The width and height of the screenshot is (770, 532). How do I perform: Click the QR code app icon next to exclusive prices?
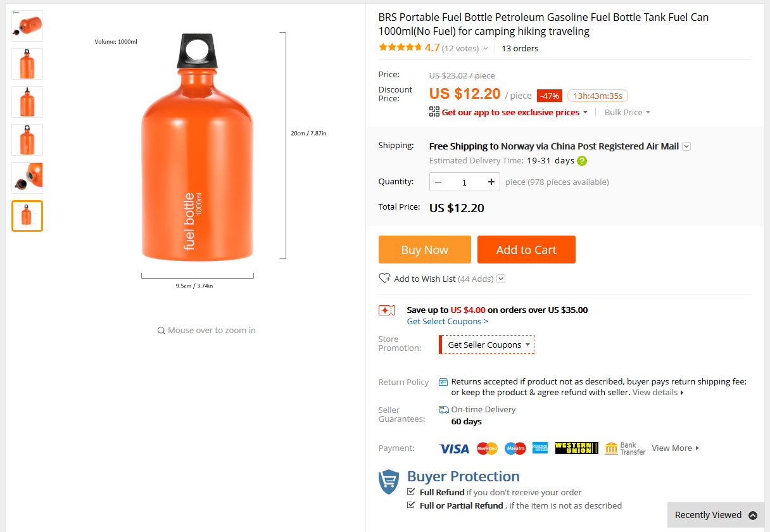(434, 112)
